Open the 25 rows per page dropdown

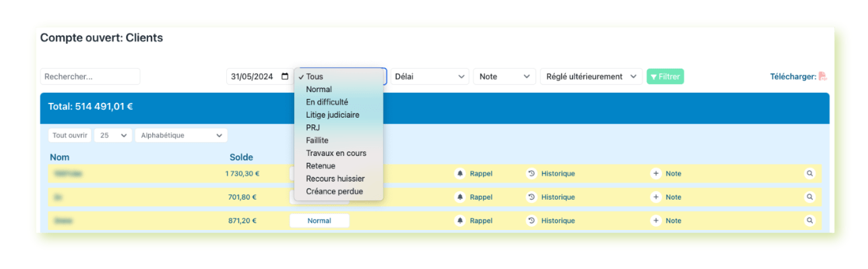coord(113,135)
